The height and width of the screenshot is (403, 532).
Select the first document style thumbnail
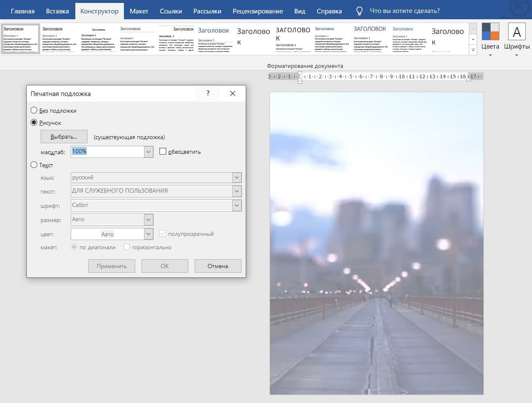click(x=21, y=39)
